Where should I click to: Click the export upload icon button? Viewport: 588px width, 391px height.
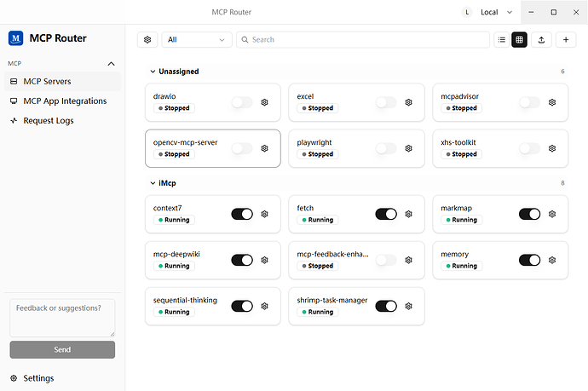541,40
